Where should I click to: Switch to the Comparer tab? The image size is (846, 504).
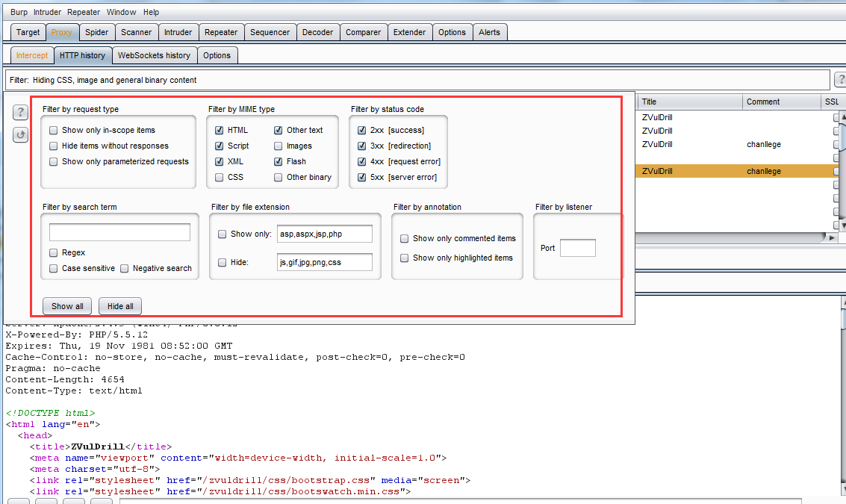coord(363,32)
